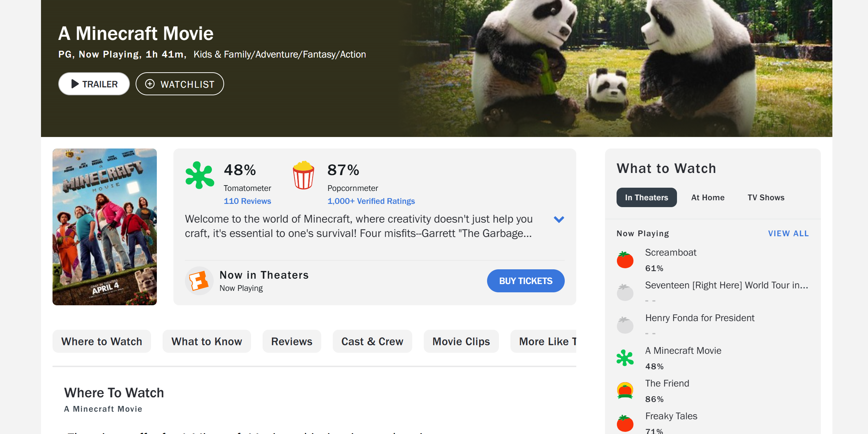This screenshot has width=868, height=434.
Task: Jump to the Reviews section
Action: coord(292,341)
